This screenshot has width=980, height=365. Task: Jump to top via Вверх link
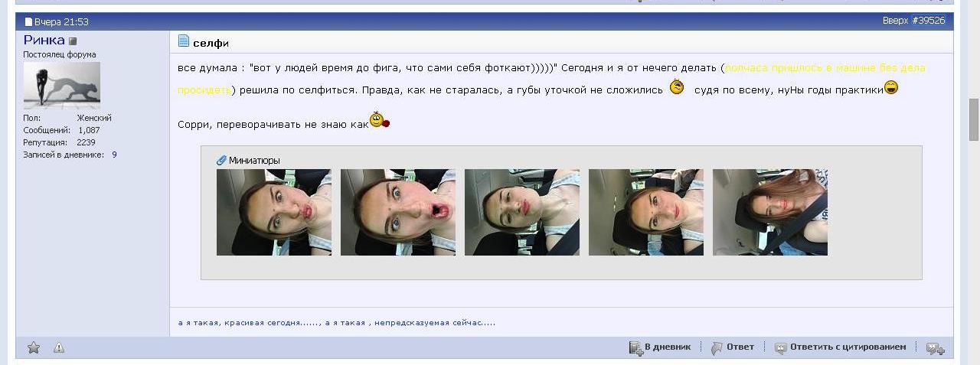tap(894, 21)
